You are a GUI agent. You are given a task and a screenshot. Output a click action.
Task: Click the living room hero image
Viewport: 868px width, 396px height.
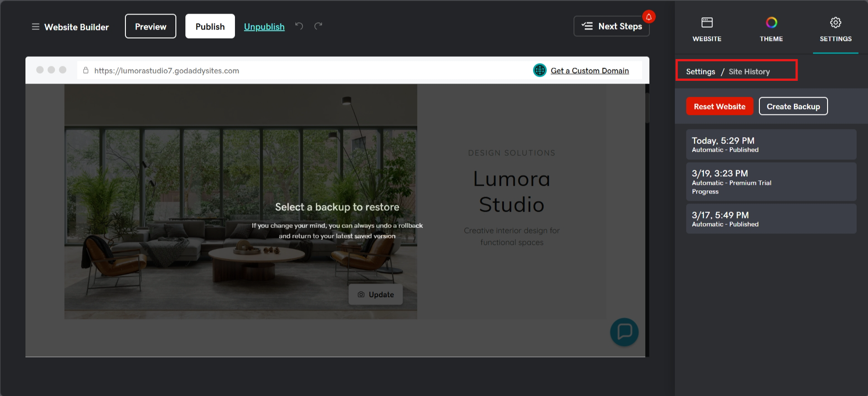pos(241,201)
